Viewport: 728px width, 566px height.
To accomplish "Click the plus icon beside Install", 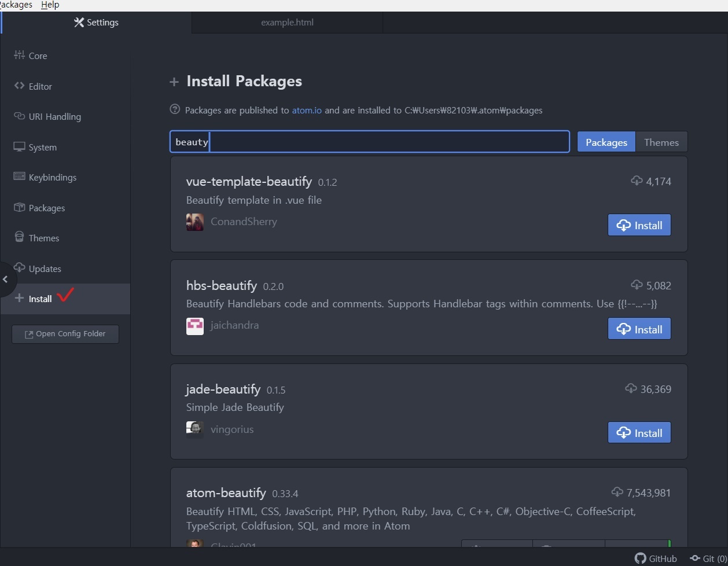I will tap(20, 298).
